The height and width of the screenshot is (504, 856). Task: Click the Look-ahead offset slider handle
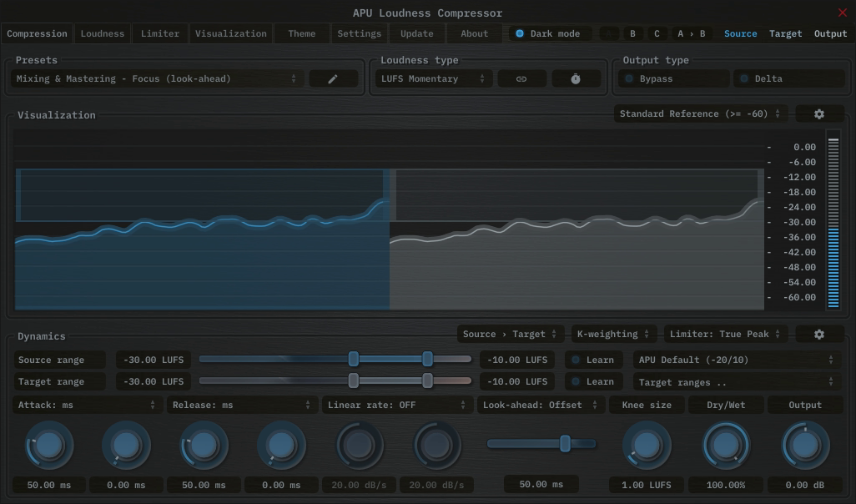coord(565,444)
